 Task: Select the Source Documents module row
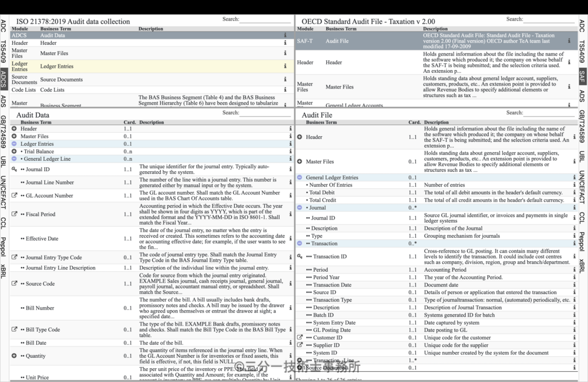pos(152,79)
